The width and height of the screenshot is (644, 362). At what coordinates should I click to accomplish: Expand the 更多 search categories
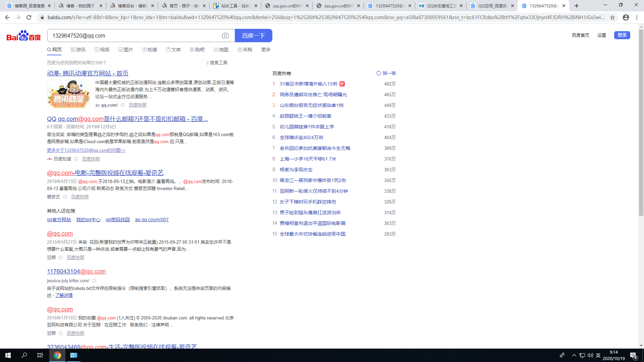[266, 50]
